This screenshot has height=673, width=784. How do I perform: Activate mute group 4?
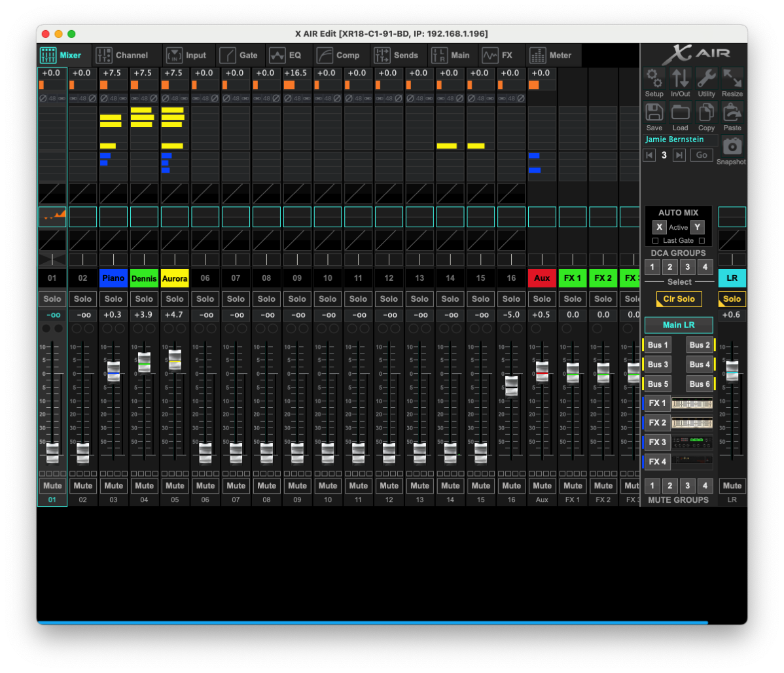705,485
